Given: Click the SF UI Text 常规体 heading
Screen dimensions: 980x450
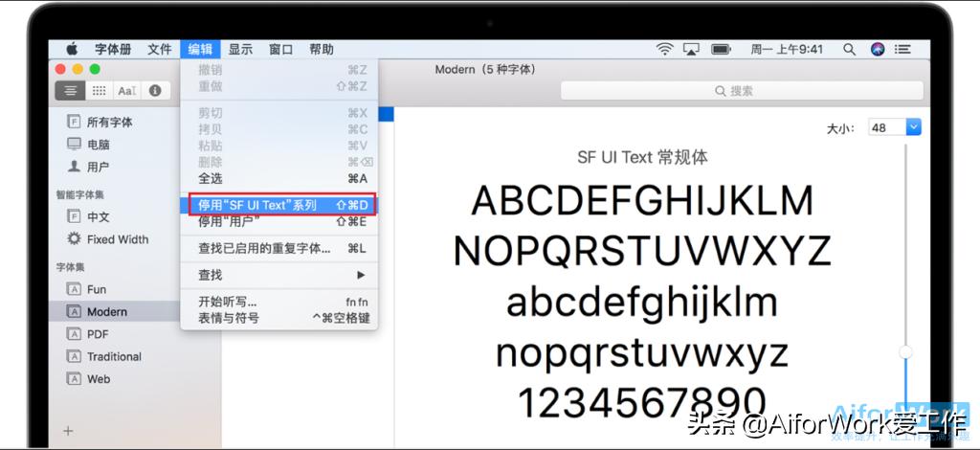Looking at the screenshot, I should (642, 157).
